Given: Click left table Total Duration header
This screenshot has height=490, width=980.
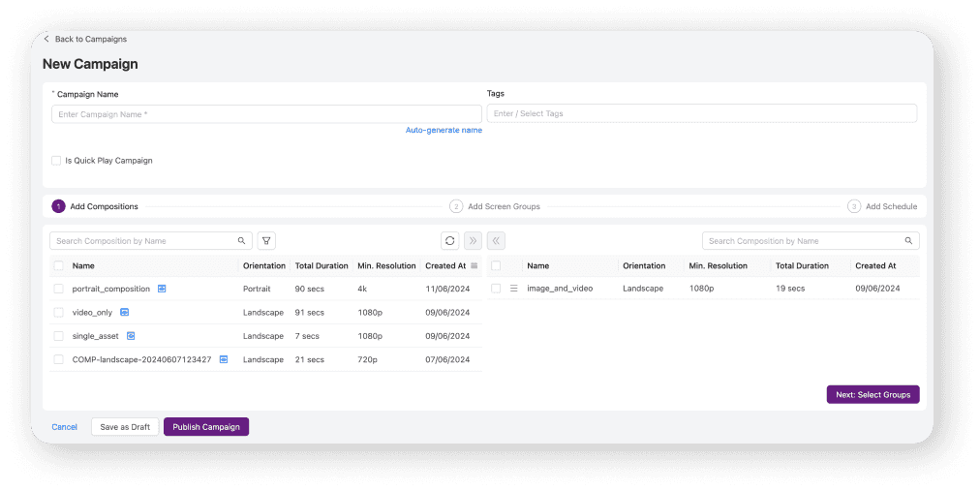Looking at the screenshot, I should click(x=322, y=265).
